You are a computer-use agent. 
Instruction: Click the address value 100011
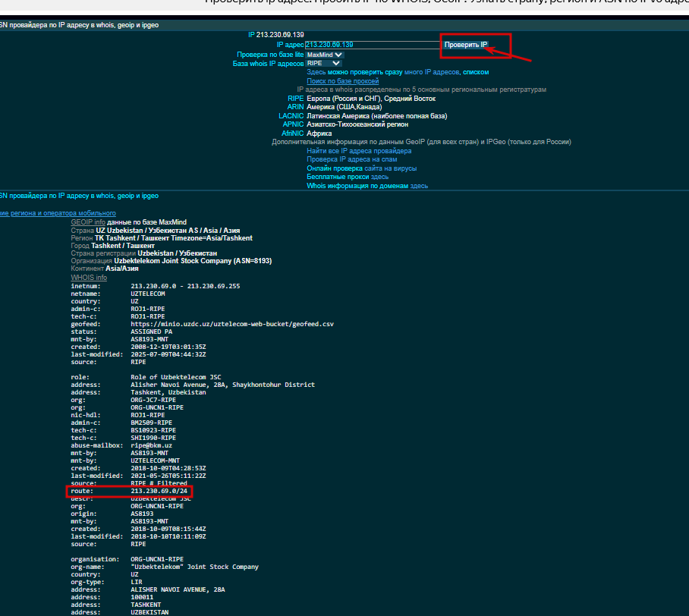click(x=142, y=597)
